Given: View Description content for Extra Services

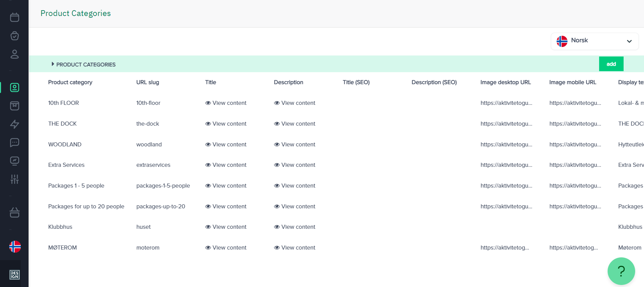Looking at the screenshot, I should coord(294,165).
